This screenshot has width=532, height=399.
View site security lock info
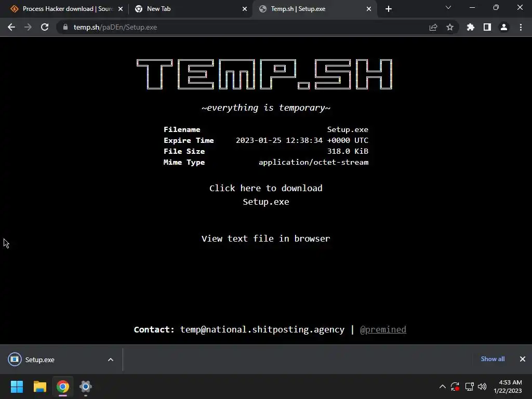(65, 27)
